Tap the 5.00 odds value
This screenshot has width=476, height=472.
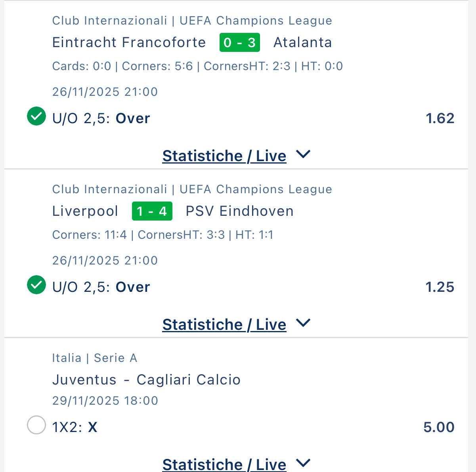pyautogui.click(x=439, y=427)
